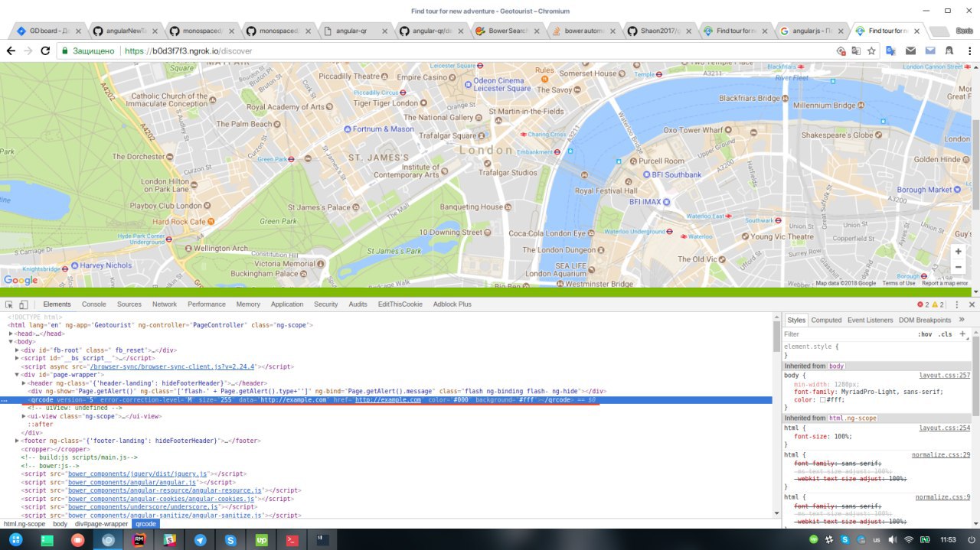Expand the head element node
This screenshot has height=550, width=980.
tap(11, 334)
